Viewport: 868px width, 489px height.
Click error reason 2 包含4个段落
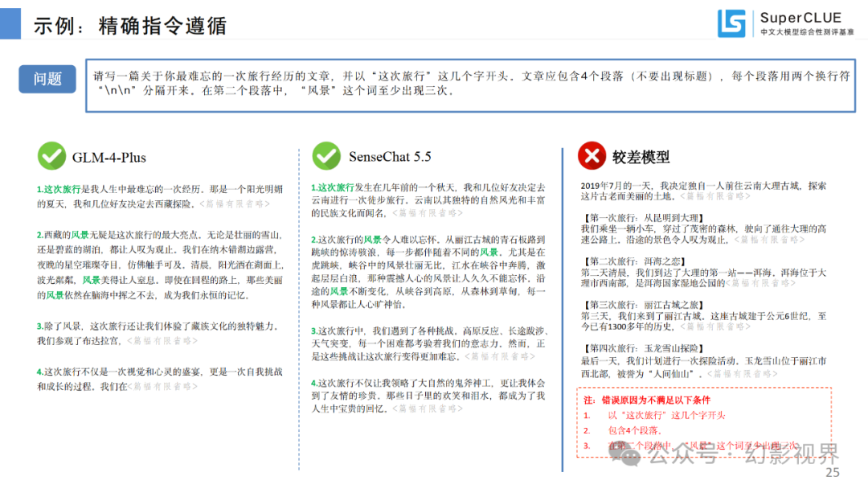pyautogui.click(x=634, y=430)
